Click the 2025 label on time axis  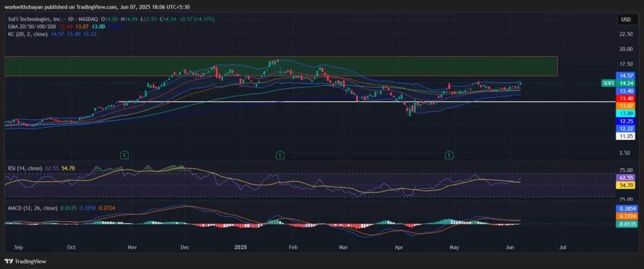coord(240,248)
